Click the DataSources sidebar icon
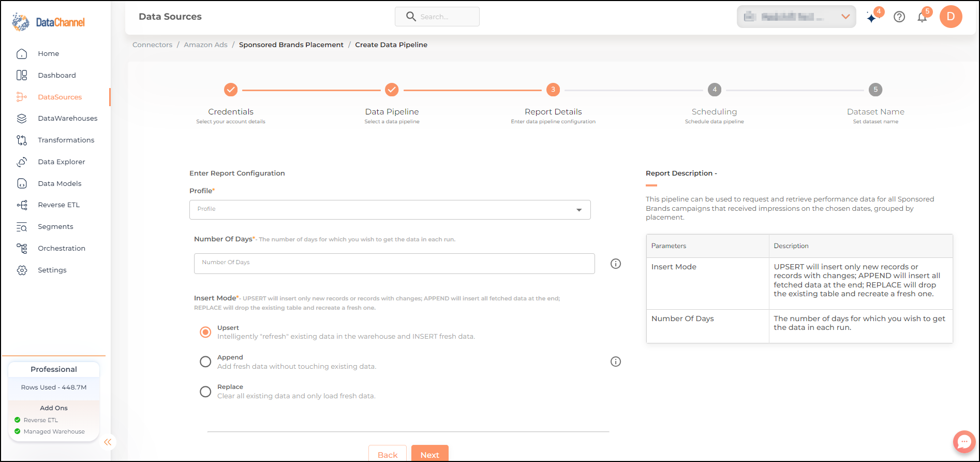980x462 pixels. [x=22, y=97]
